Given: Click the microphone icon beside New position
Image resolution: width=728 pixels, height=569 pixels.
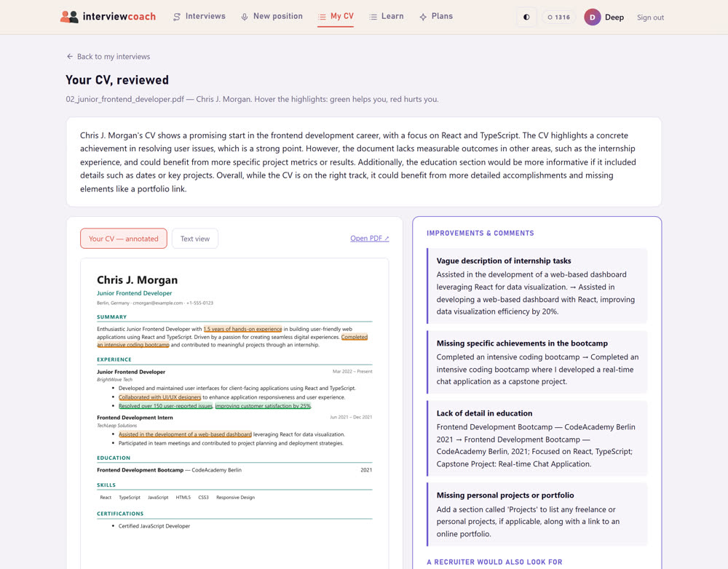Looking at the screenshot, I should [x=244, y=17].
